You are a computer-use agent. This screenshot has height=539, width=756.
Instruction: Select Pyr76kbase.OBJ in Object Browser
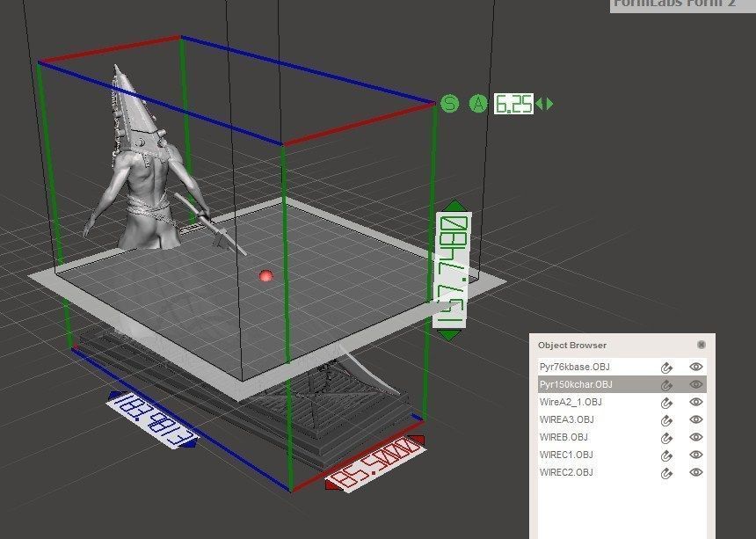click(622, 367)
